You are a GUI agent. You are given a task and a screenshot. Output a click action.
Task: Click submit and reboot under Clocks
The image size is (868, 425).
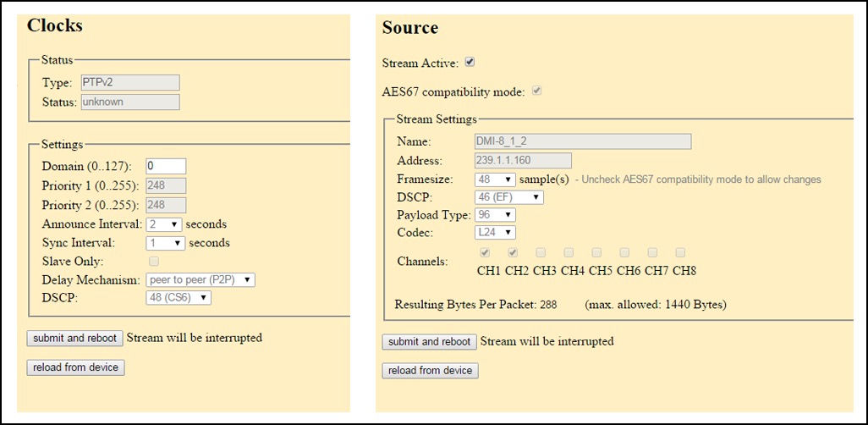coord(74,338)
